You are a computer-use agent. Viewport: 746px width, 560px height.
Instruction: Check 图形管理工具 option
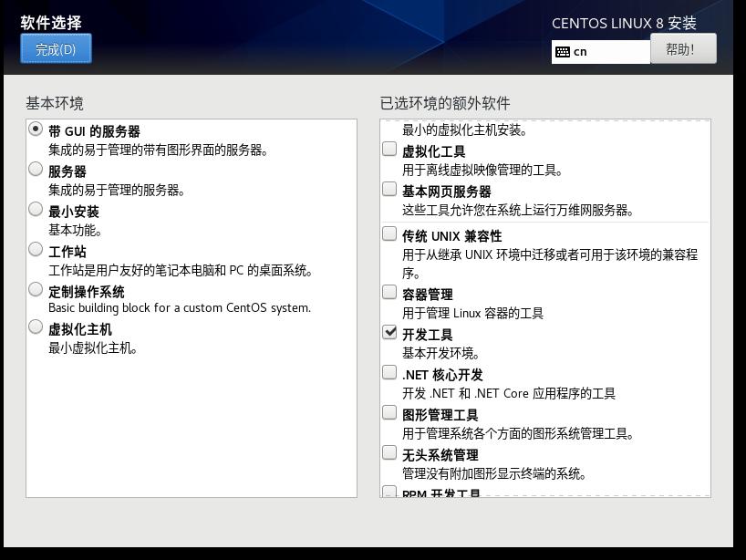(x=389, y=413)
